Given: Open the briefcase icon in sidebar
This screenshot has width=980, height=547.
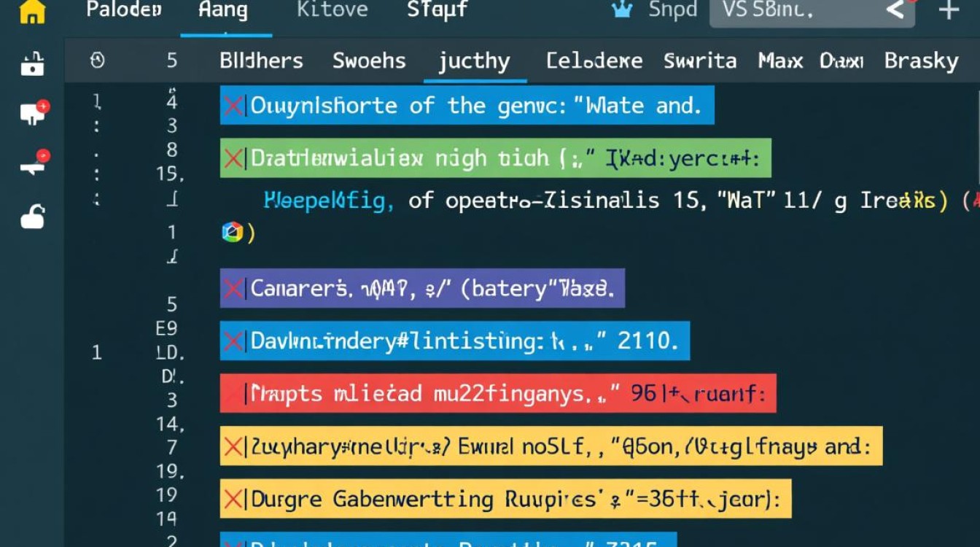Looking at the screenshot, I should pyautogui.click(x=33, y=65).
